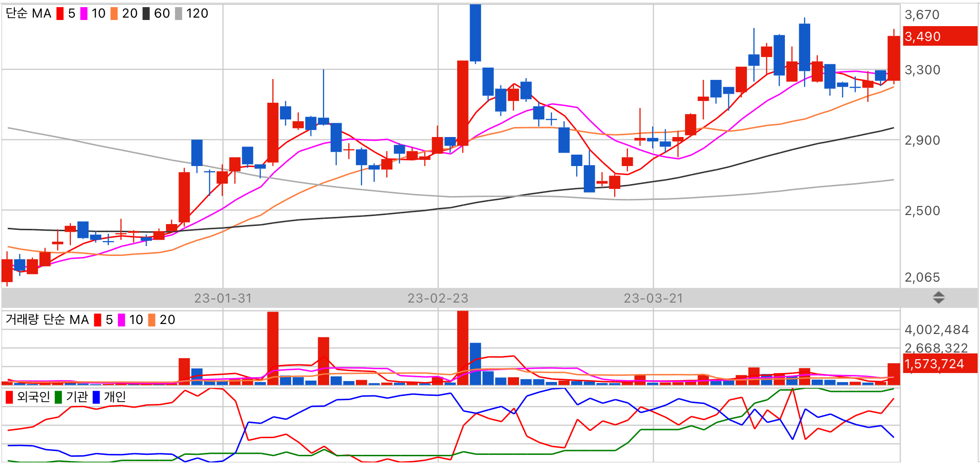Click magenta 10 swatch in volume MA legend
Viewport: 980px width, 471px height.
[121, 320]
